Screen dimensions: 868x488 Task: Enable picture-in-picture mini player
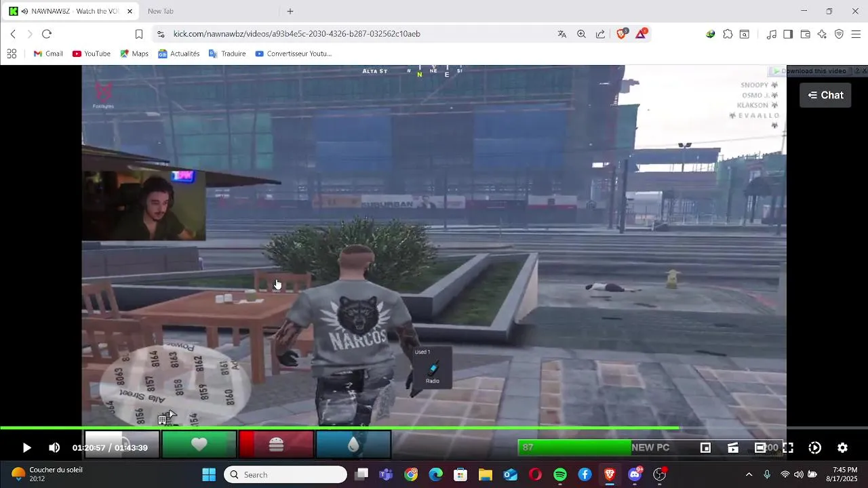[x=705, y=448]
